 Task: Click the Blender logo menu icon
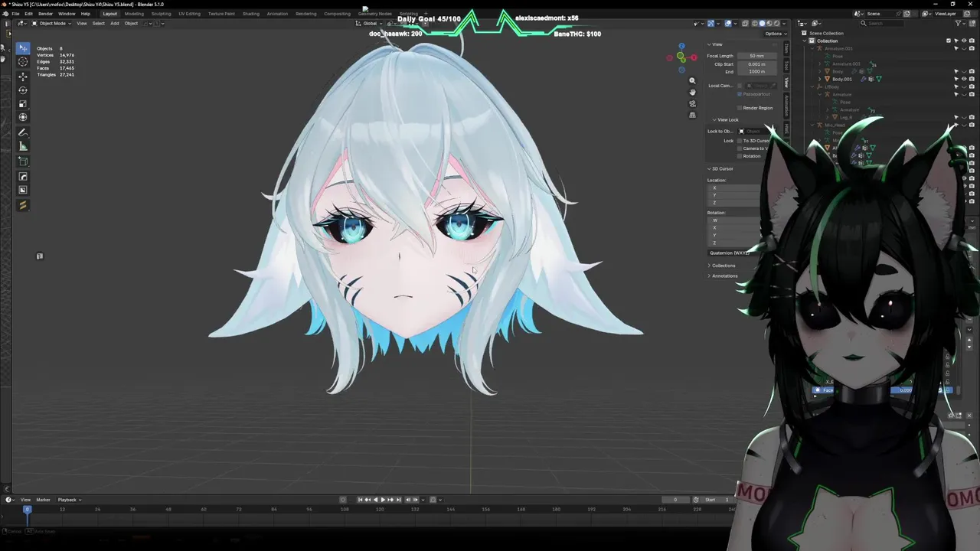pos(5,14)
